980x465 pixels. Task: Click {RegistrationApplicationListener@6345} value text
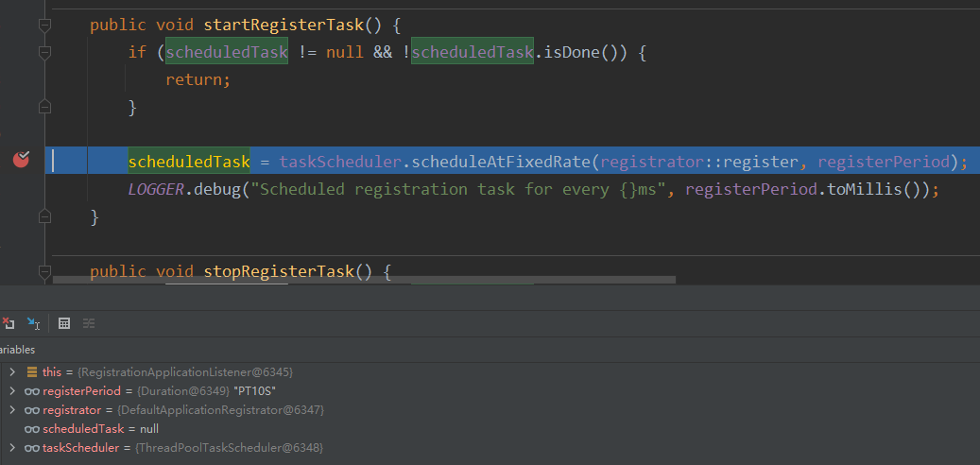click(x=185, y=371)
